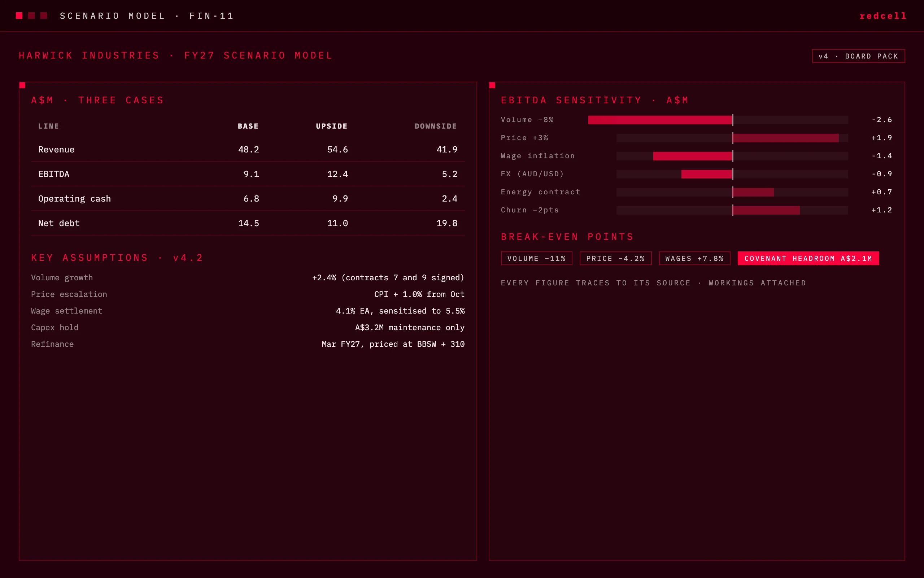The height and width of the screenshot is (578, 924).
Task: Select the Operating cash row label
Action: coord(74,199)
